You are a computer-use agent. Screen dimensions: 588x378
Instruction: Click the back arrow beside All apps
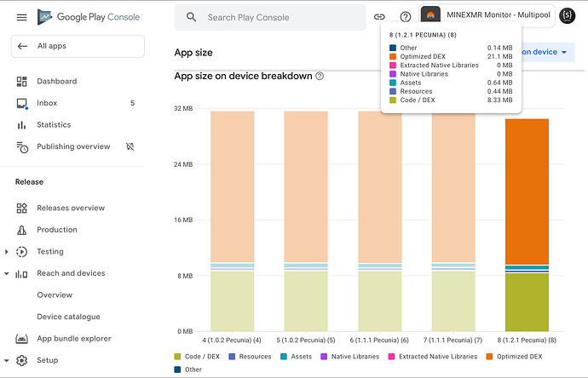click(x=22, y=46)
